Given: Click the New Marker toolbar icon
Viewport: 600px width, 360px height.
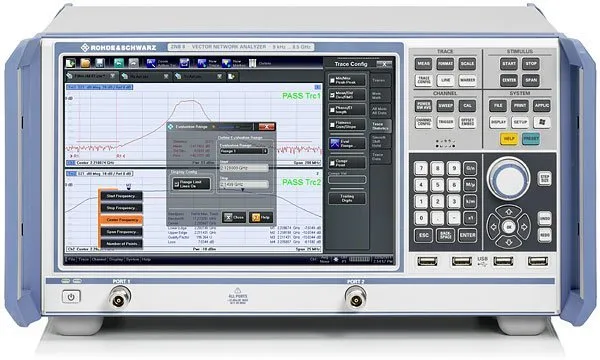Looking at the screenshot, I should tap(226, 63).
